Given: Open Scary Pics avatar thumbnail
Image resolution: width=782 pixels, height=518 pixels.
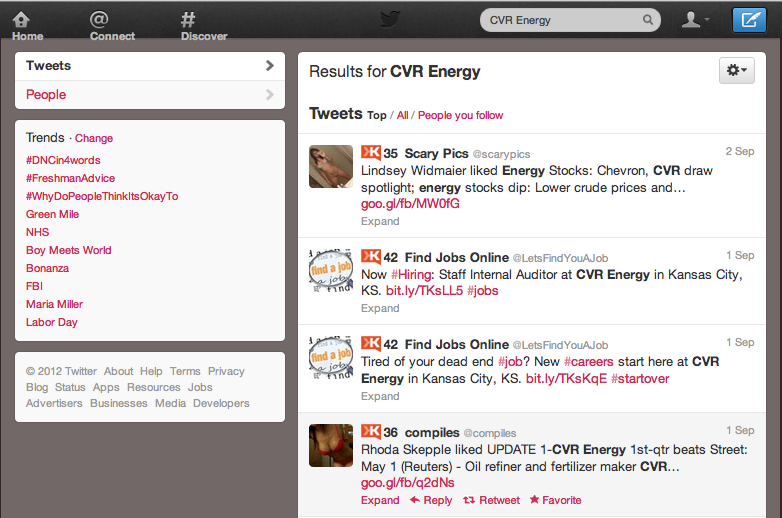Looking at the screenshot, I should (331, 167).
